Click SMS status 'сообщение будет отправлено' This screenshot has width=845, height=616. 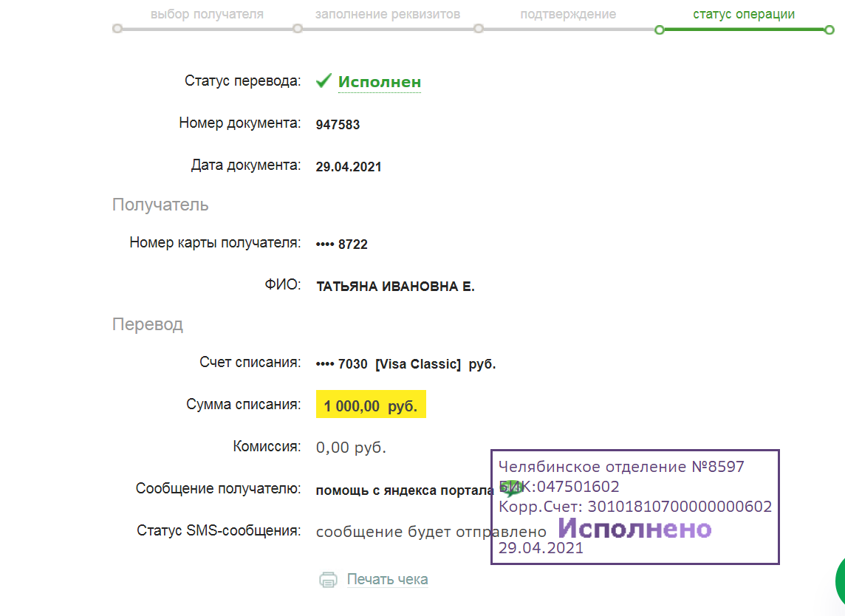click(431, 532)
